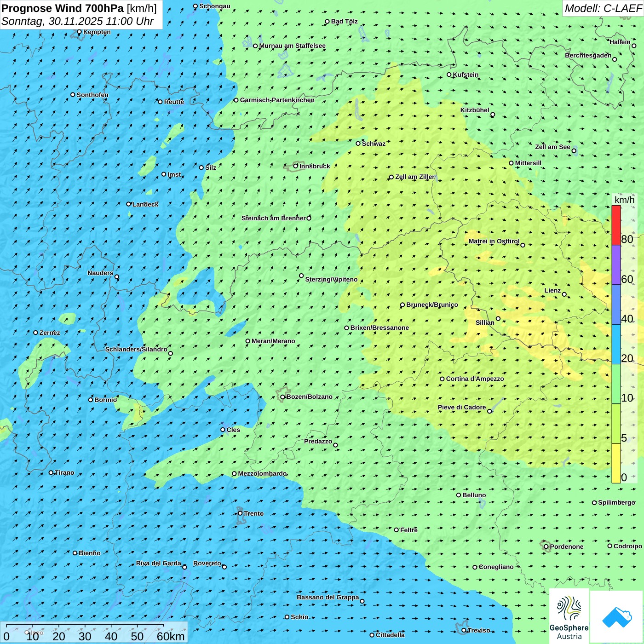Click the km/h unit label above legend

[624, 200]
